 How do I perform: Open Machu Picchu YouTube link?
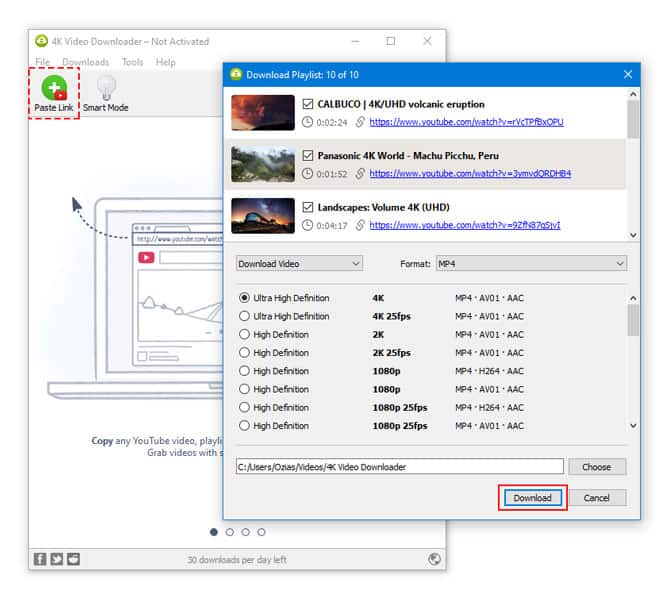coord(470,173)
